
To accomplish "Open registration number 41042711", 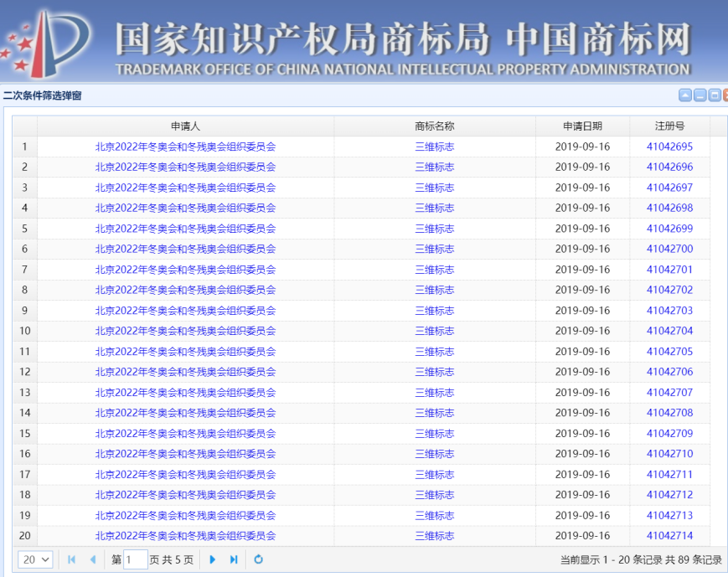I will [x=669, y=474].
